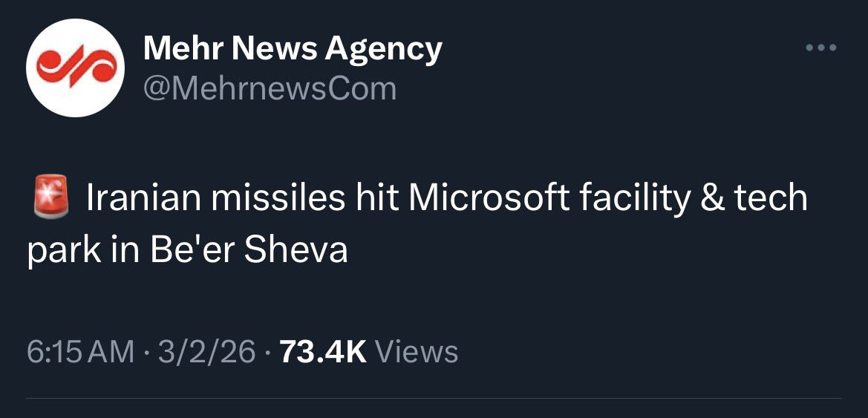
Task: Open the three-dot more options menu
Action: tap(822, 49)
